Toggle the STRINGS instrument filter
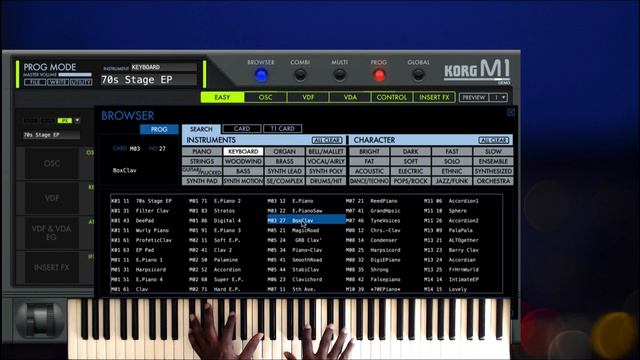This screenshot has width=640, height=360. tap(202, 161)
